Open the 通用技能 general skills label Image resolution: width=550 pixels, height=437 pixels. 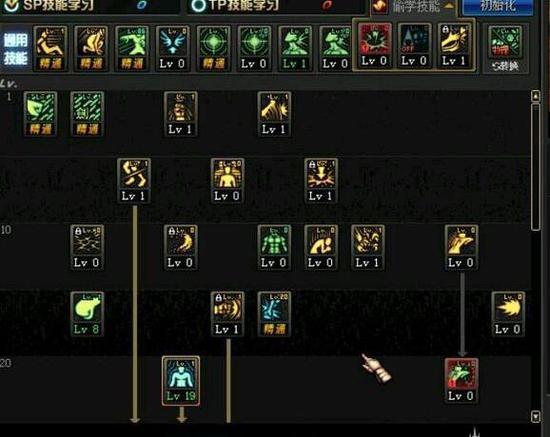[15, 49]
